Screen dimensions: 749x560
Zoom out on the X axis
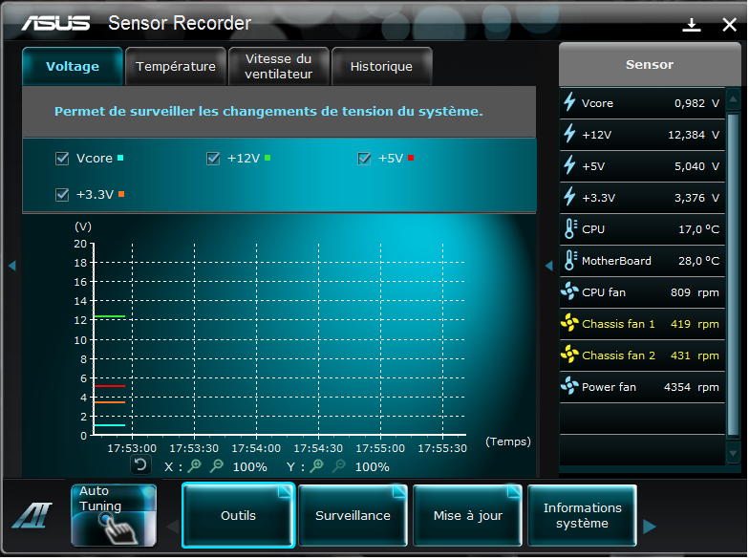pos(216,466)
